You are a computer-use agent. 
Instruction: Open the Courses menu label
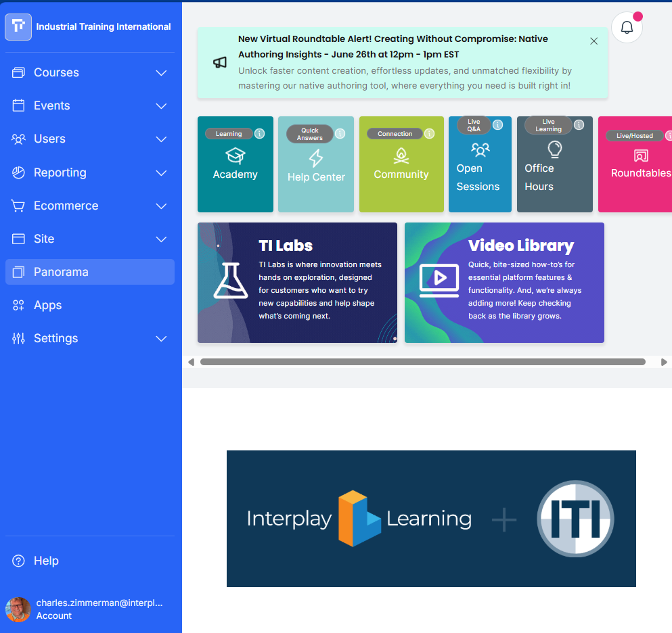(x=56, y=72)
